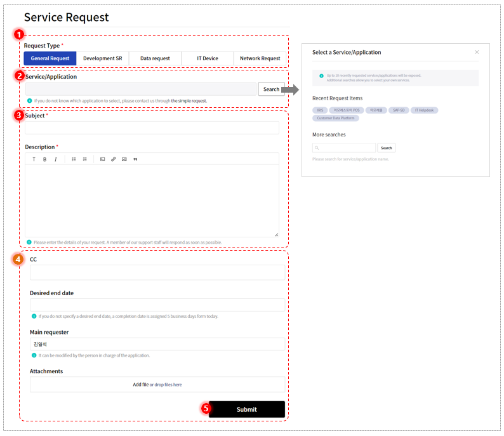Click Search next to Service/Application field
Image resolution: width=504 pixels, height=436 pixels.
click(x=271, y=89)
